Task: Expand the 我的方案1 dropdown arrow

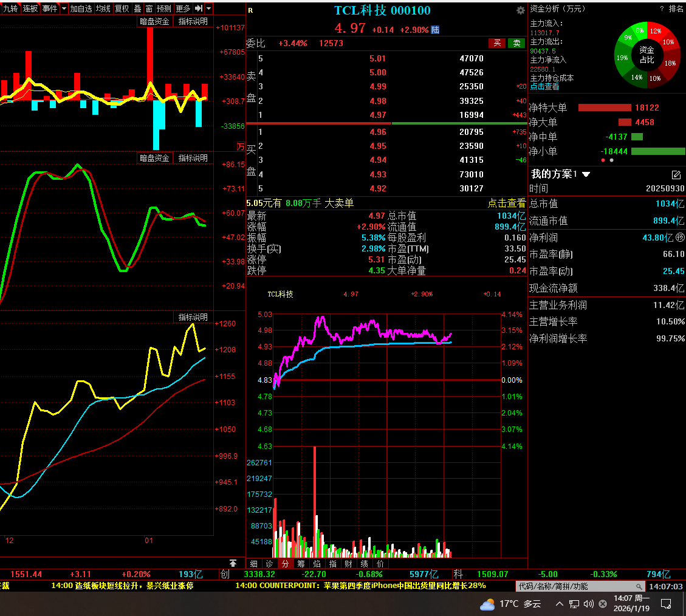Action: click(x=586, y=174)
